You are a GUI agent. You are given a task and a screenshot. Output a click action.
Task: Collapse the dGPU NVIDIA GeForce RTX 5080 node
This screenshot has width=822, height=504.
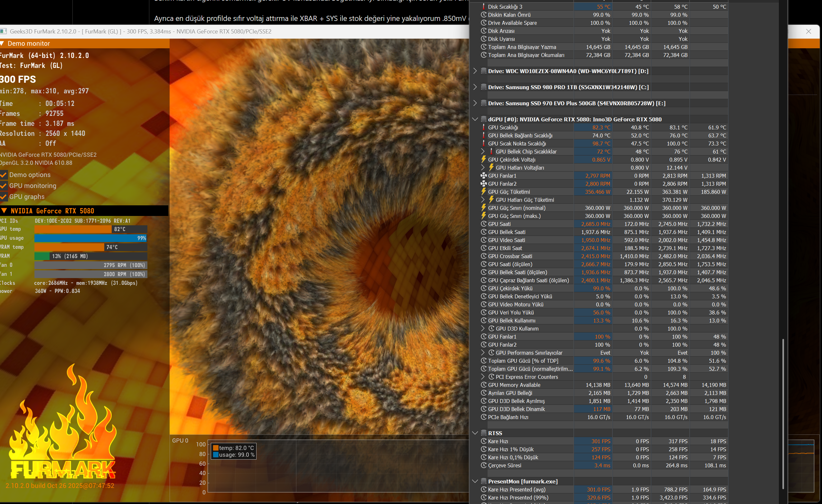pyautogui.click(x=475, y=119)
